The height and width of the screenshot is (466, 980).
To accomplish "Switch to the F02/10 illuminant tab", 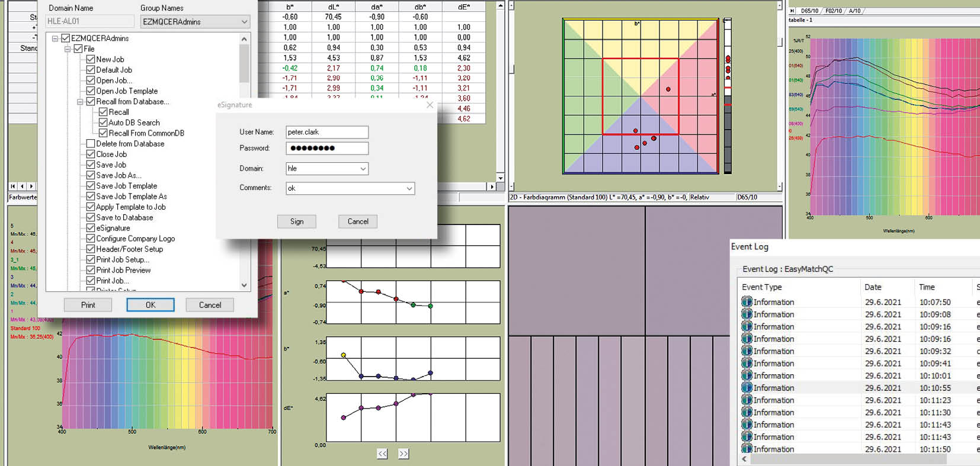I will (834, 11).
